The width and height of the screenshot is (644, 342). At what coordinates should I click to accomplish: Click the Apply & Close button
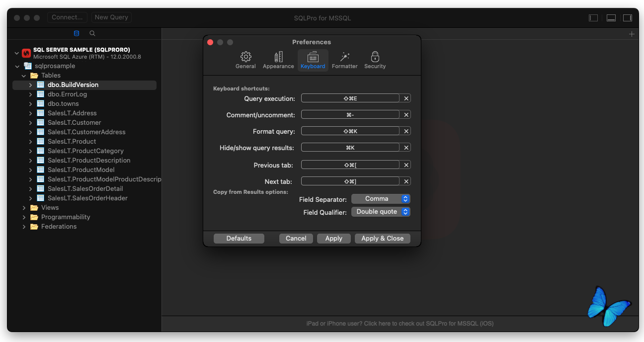pos(383,239)
